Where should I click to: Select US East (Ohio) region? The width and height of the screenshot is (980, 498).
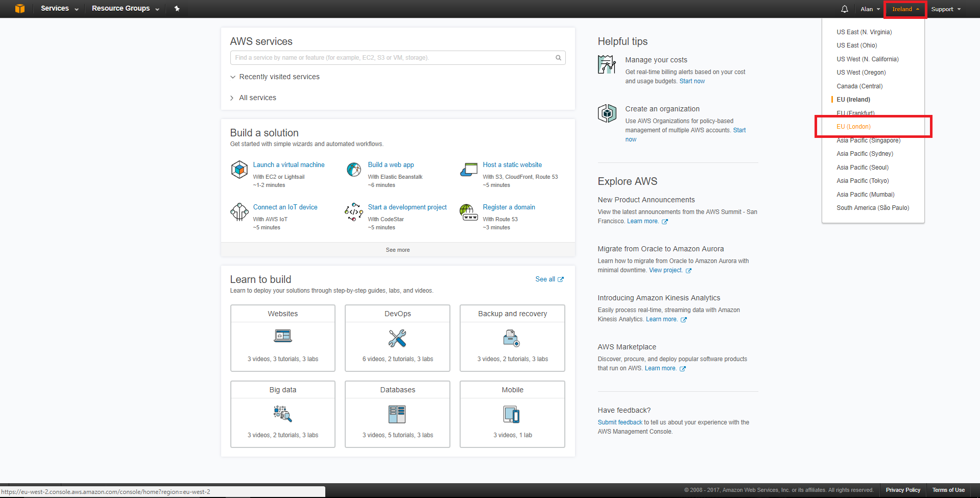(x=857, y=45)
